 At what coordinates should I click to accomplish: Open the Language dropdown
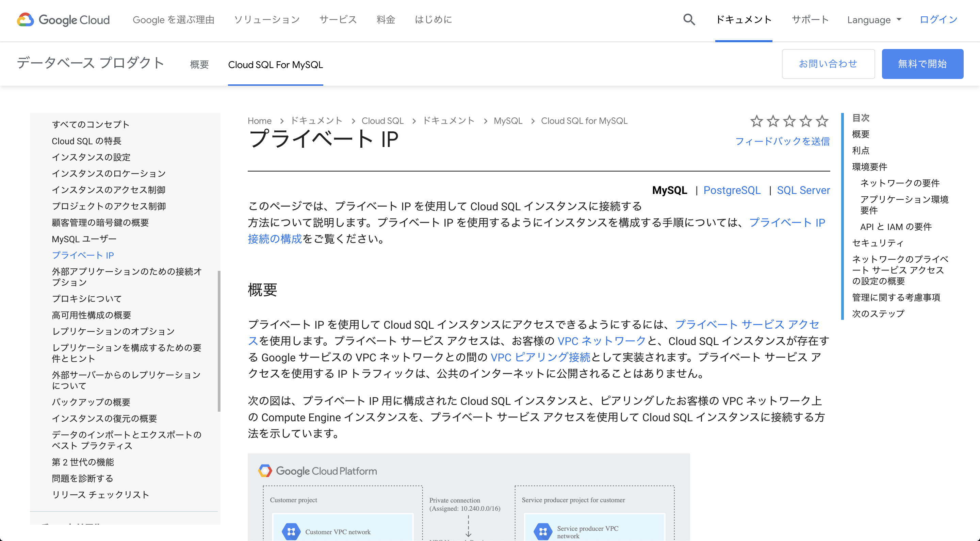tap(874, 20)
